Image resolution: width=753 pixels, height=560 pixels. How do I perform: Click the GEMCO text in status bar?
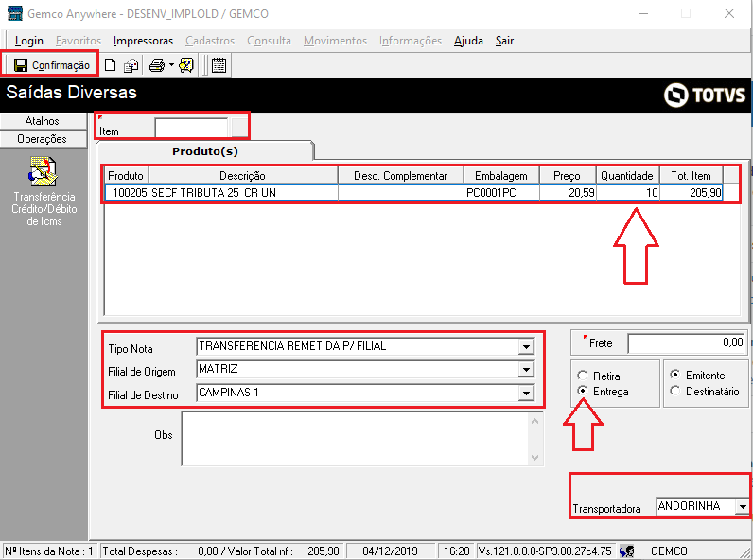point(669,551)
